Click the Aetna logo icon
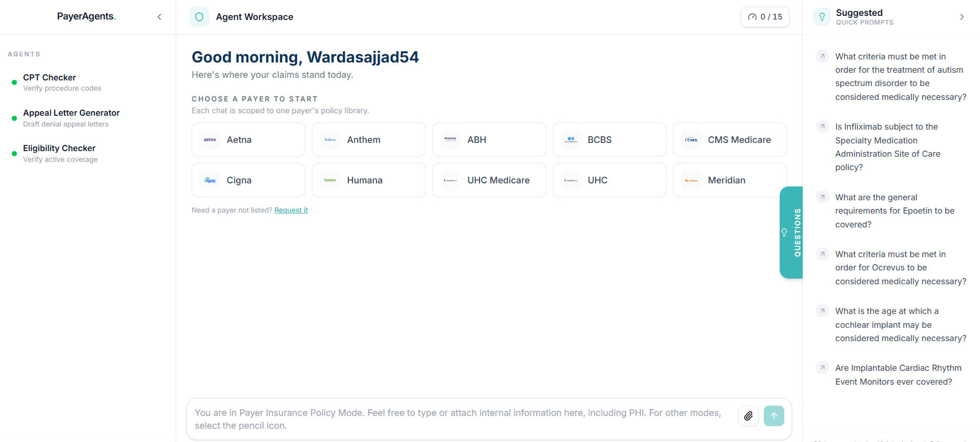The image size is (980, 442). [210, 139]
